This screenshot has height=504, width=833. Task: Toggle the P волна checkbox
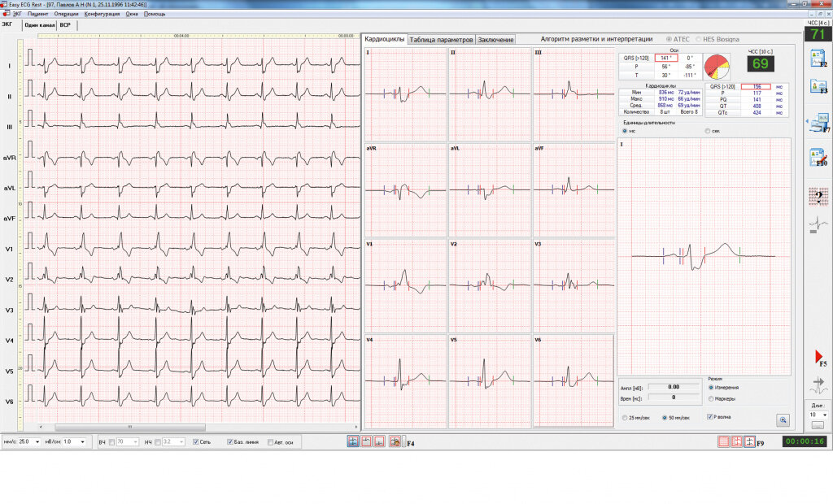click(x=709, y=417)
